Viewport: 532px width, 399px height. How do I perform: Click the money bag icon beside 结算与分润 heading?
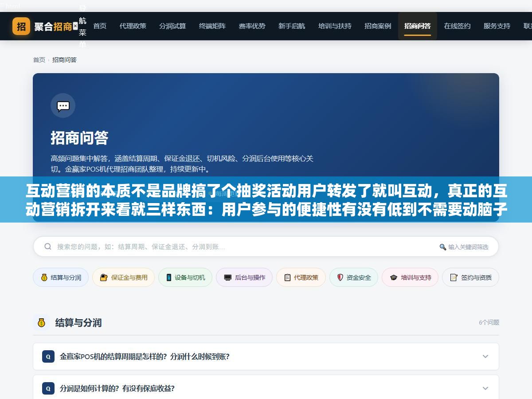(x=41, y=322)
